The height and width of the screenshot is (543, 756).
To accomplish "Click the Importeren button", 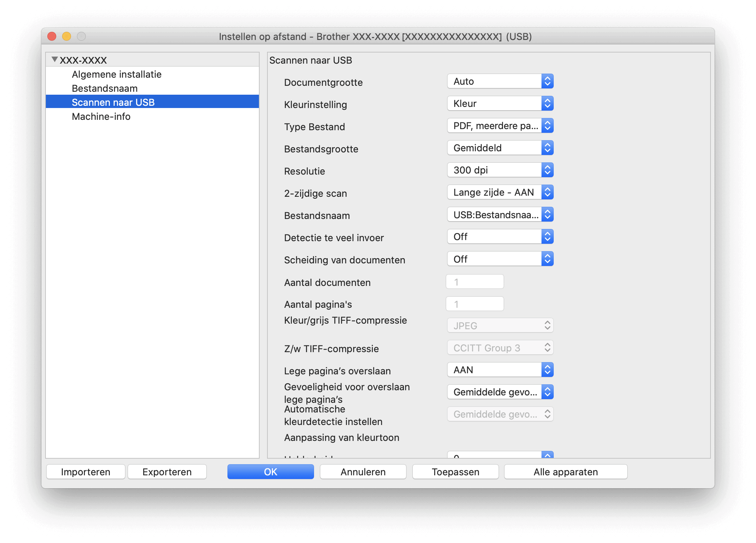I will [x=86, y=472].
